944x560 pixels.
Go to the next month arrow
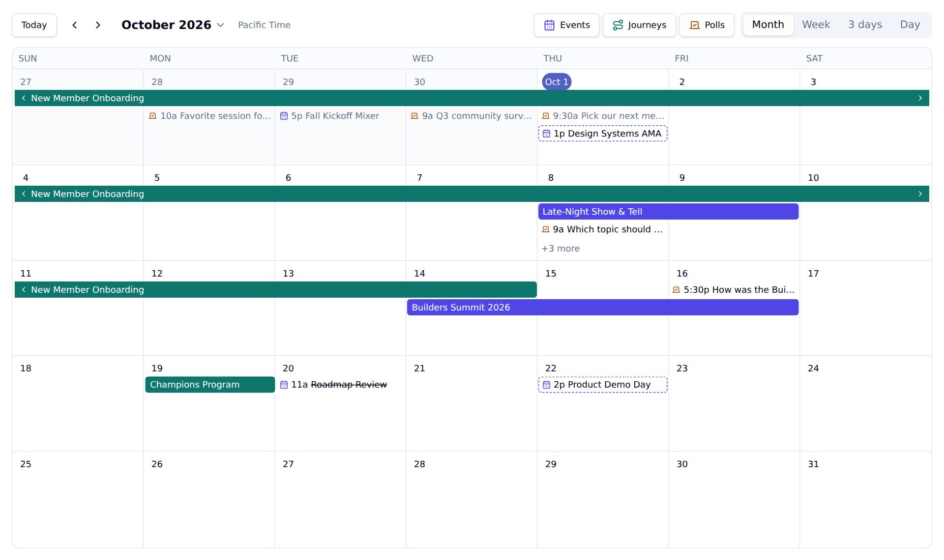[x=98, y=25]
